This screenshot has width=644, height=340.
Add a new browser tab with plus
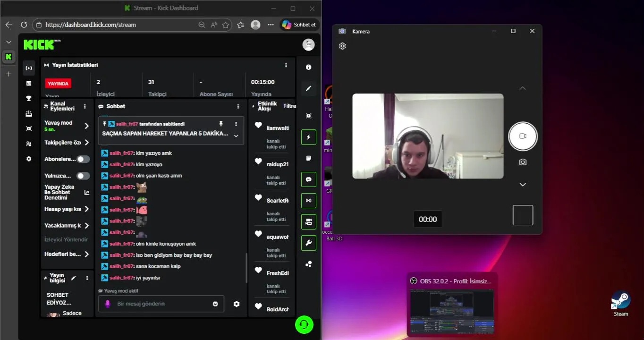tap(8, 74)
